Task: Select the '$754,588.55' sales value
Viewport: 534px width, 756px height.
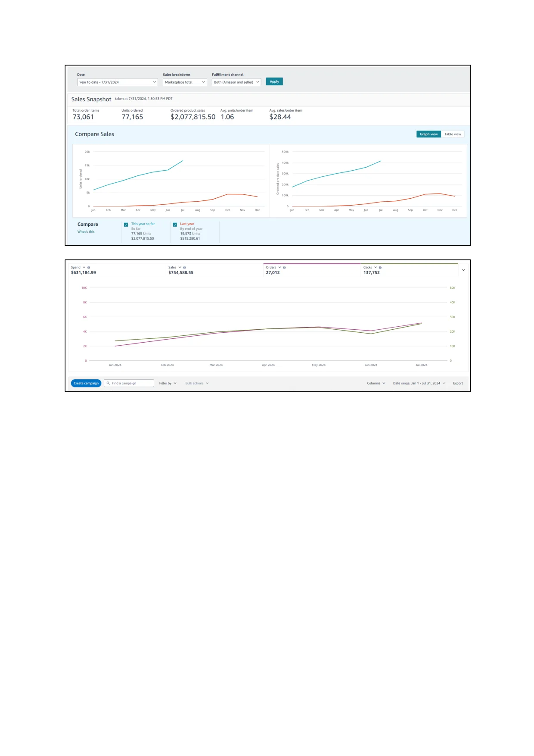Action: coord(181,273)
